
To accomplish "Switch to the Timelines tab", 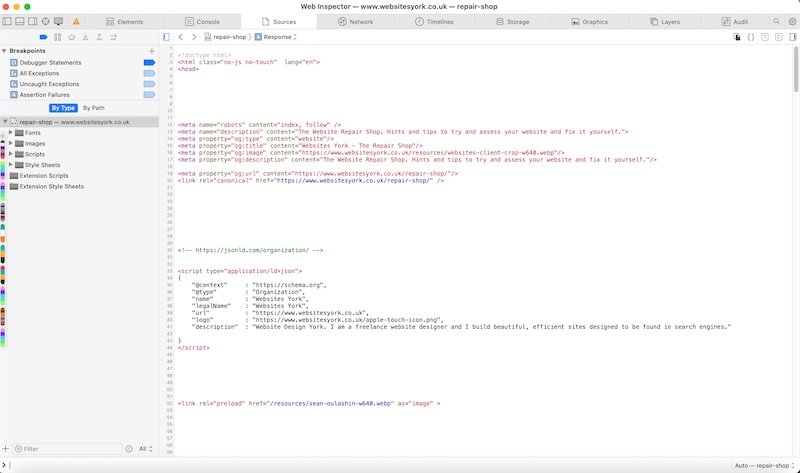I will [434, 21].
